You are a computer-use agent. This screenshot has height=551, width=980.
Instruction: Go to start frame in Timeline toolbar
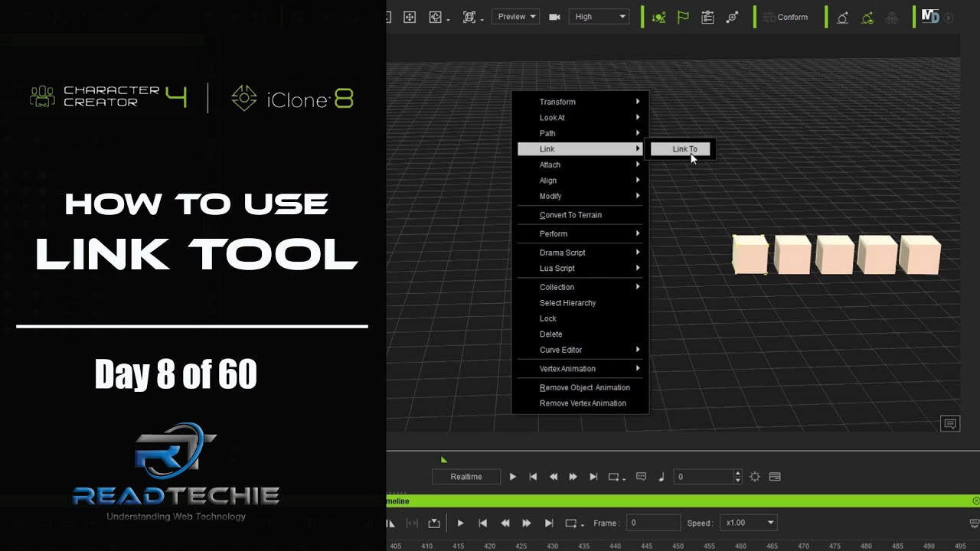[482, 523]
